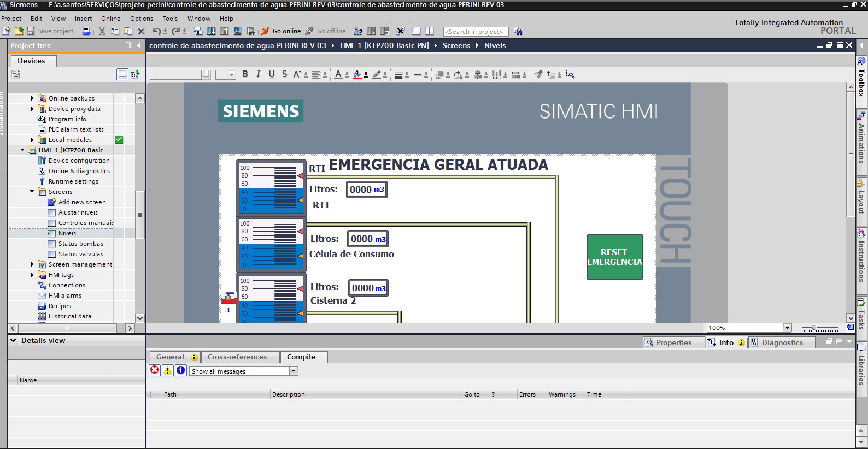Viewport: 868px width, 449px height.
Task: Click the underline formatting icon
Action: tap(272, 74)
